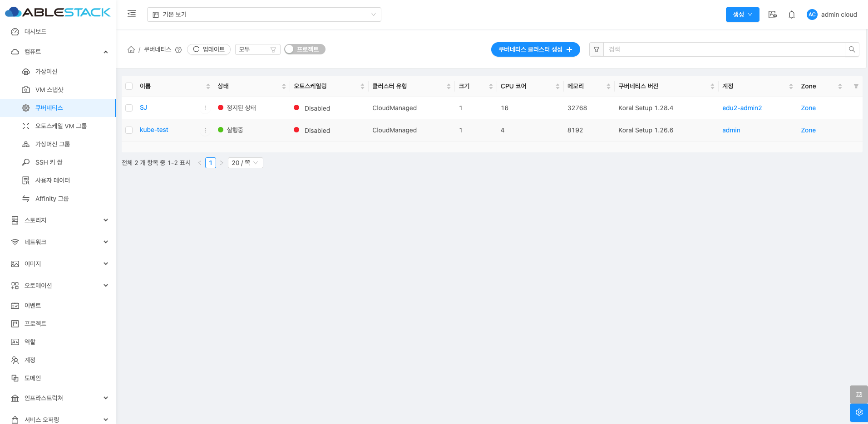The height and width of the screenshot is (424, 868).
Task: Tick the select-all header checkbox
Action: (x=129, y=86)
